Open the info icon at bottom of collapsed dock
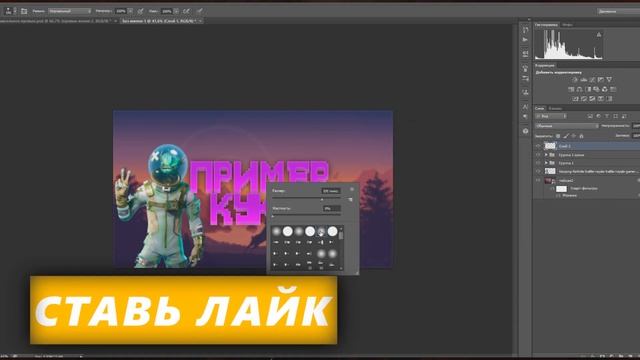The width and height of the screenshot is (640, 360). 525,131
